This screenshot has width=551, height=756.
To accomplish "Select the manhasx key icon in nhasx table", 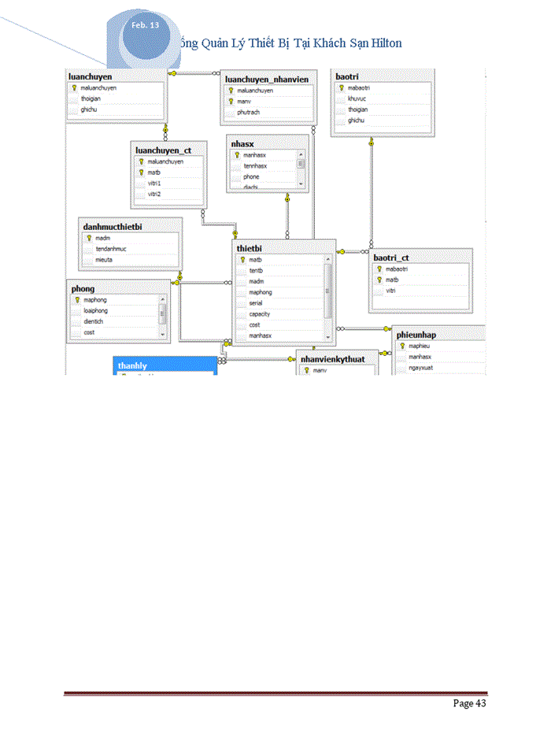I will (x=236, y=155).
